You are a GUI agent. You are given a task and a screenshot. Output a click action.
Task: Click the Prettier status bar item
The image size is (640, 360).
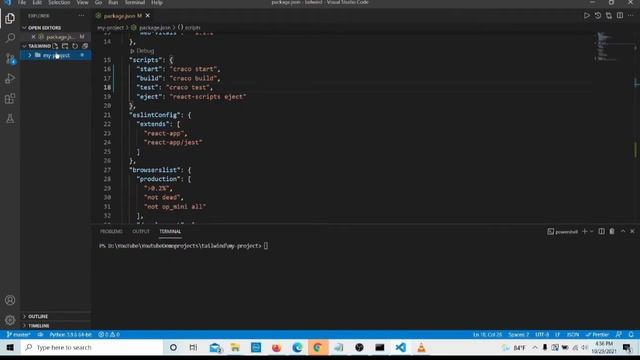coord(597,334)
